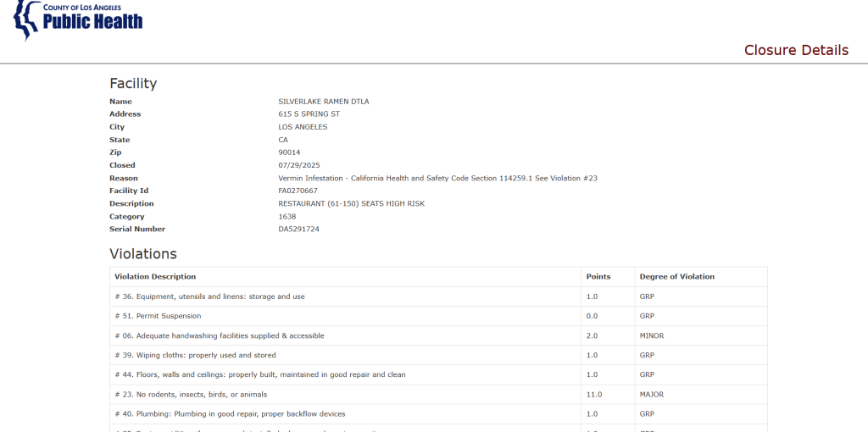Click the MAJOR degree for rodents violation
The width and height of the screenshot is (868, 432).
point(652,395)
